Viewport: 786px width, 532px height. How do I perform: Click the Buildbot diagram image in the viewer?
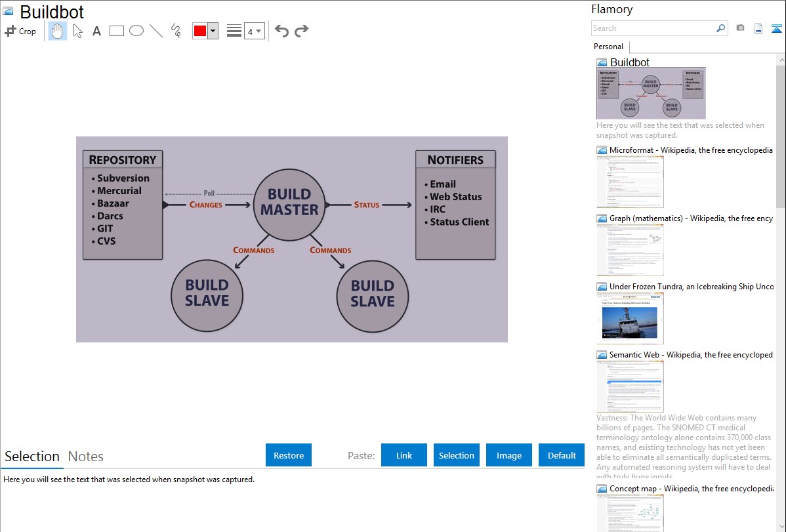click(292, 239)
